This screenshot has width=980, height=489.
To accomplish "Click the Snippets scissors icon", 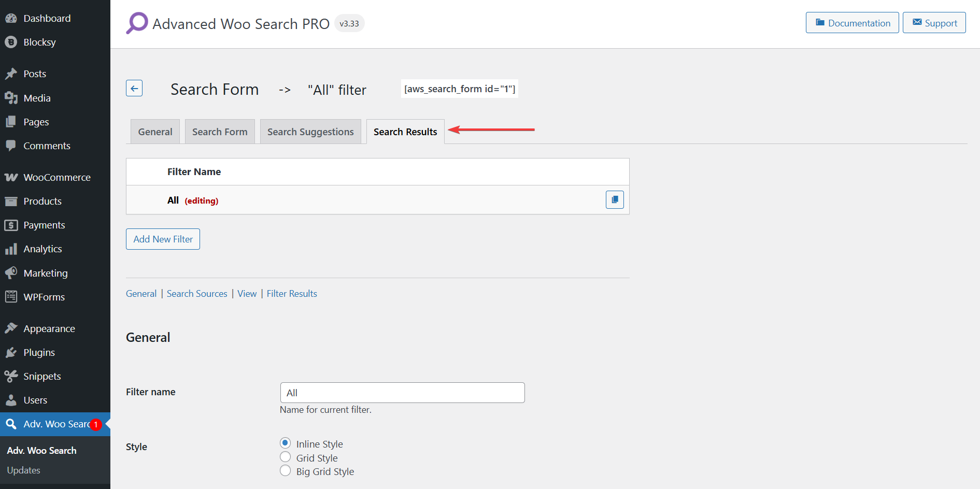I will (x=11, y=376).
